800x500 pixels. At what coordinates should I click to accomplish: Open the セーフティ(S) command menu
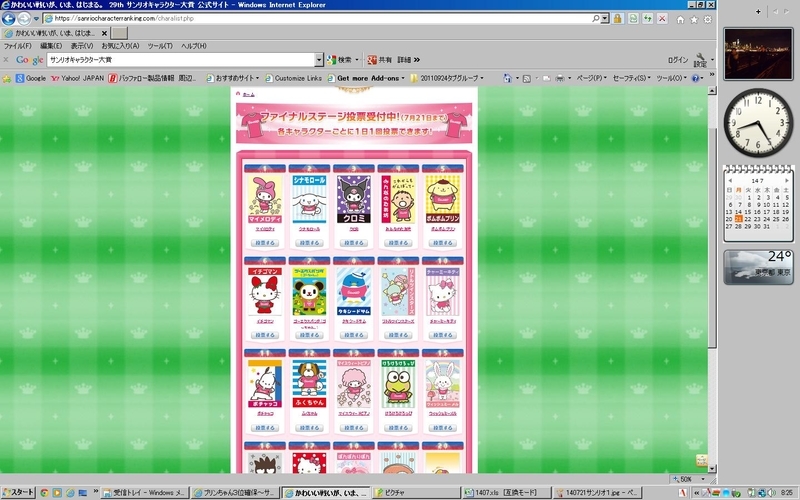[x=631, y=78]
